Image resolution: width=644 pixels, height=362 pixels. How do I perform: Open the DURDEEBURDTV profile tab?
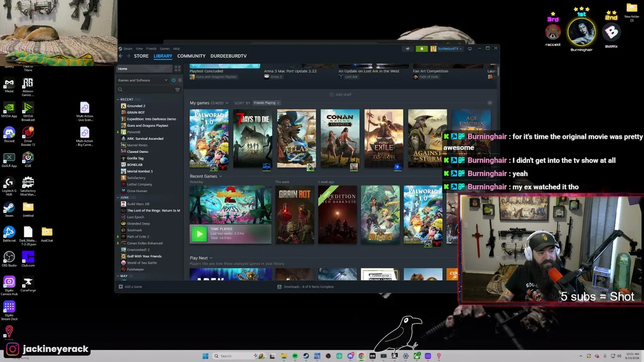[x=228, y=56]
